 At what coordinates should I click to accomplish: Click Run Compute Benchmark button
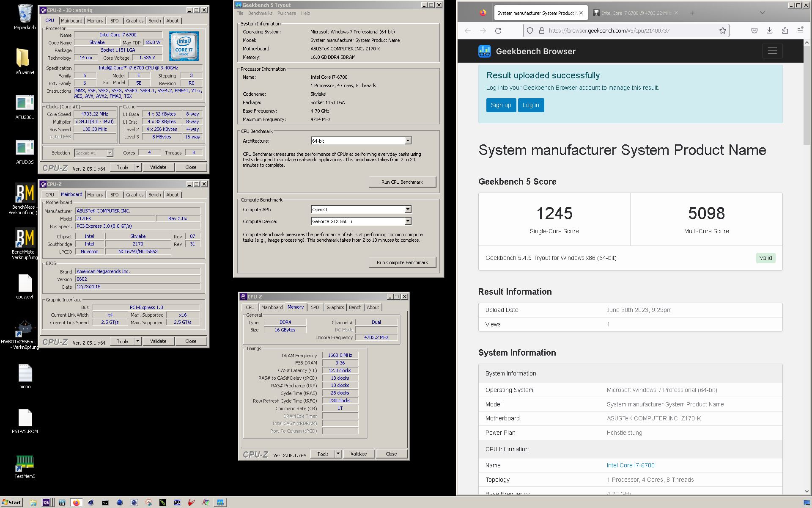click(402, 262)
